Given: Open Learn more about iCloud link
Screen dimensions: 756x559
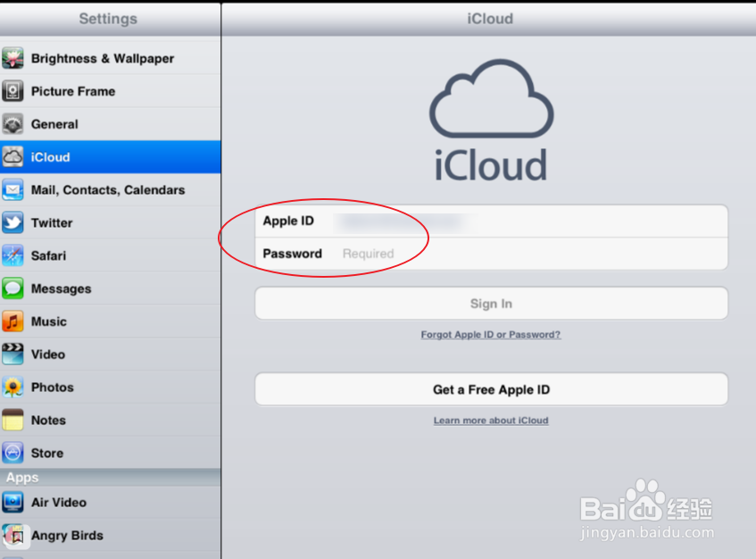Looking at the screenshot, I should point(491,420).
